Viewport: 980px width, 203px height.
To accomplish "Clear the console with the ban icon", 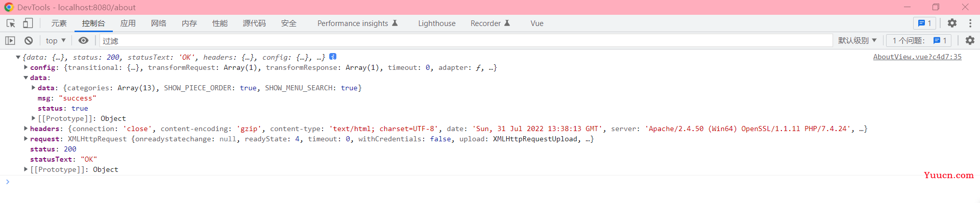I will (29, 40).
